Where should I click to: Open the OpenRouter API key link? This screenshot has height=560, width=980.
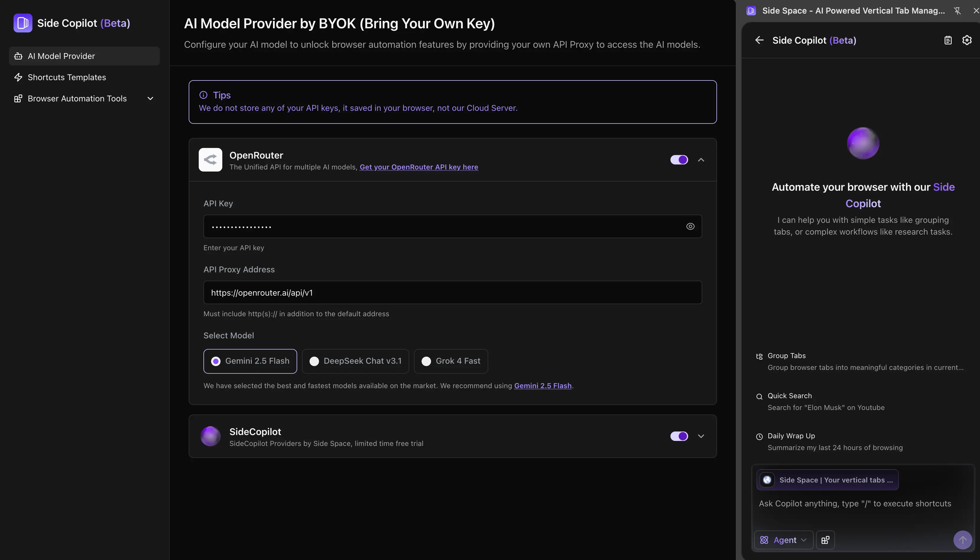pos(418,167)
